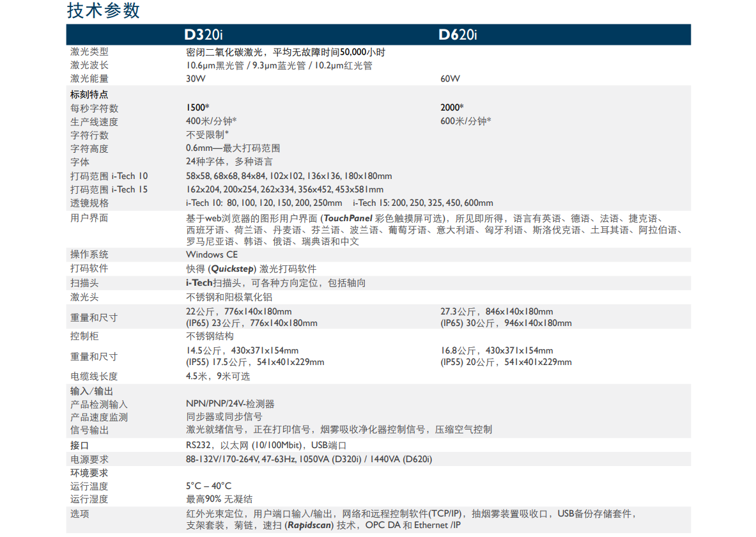Select the D620i column header

point(458,35)
